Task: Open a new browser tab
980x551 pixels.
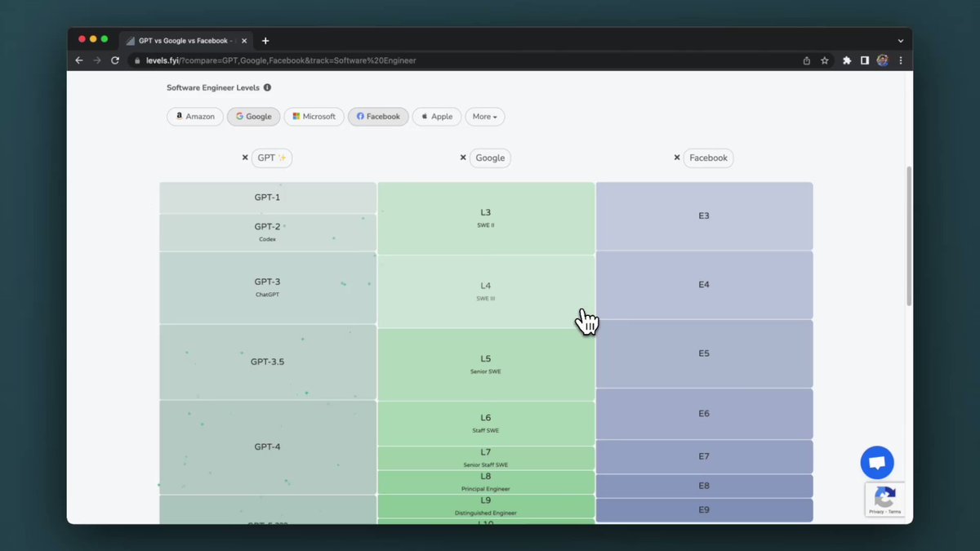Action: coord(265,41)
